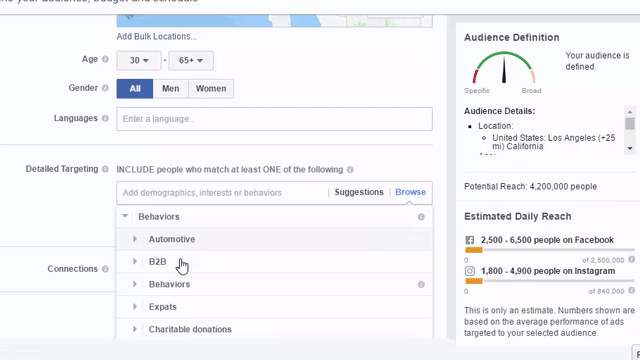Select the Men gender button
Viewport: 640px width, 360px height.
[x=171, y=89]
